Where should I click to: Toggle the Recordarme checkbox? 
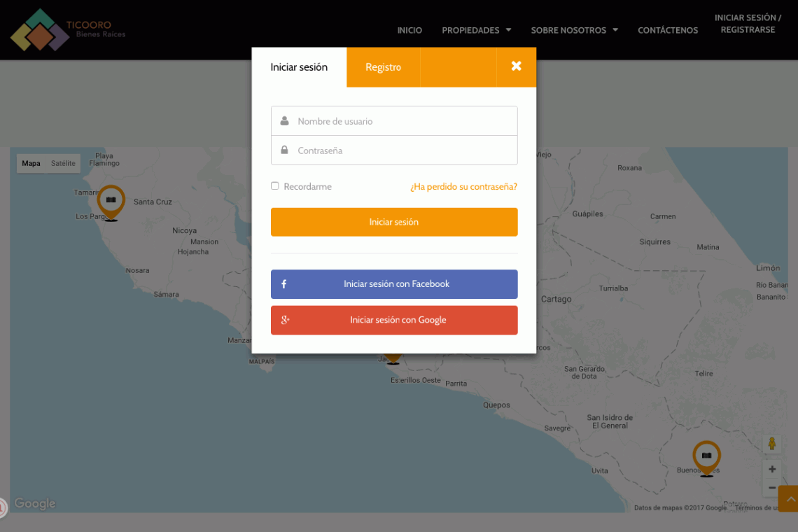pos(275,186)
